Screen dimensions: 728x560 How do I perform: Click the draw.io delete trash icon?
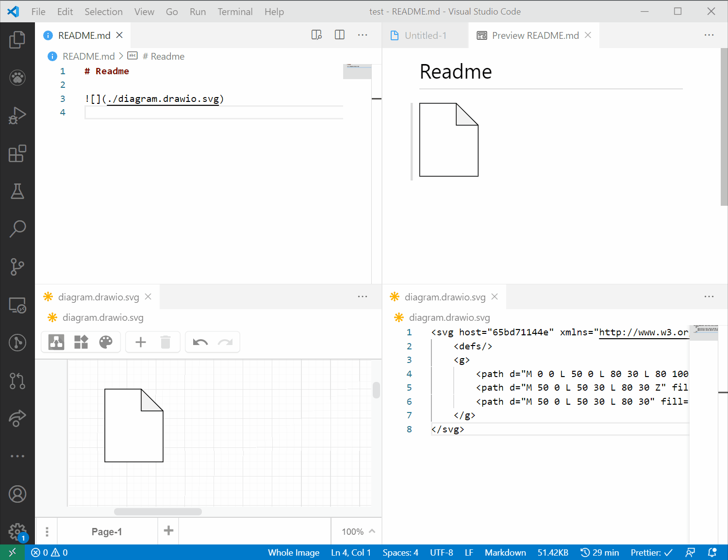165,342
